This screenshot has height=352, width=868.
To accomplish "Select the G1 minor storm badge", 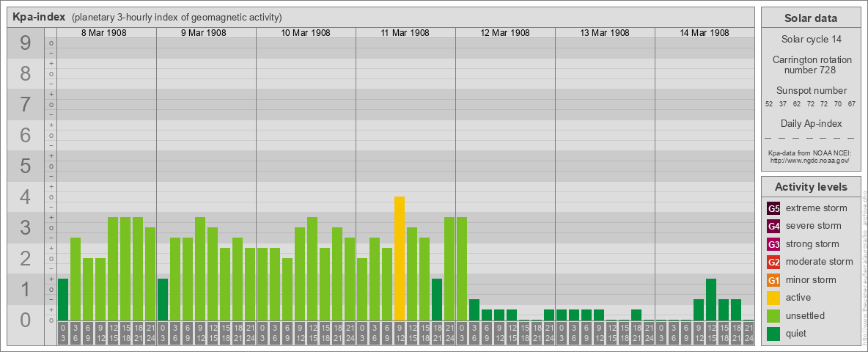I will tap(773, 280).
